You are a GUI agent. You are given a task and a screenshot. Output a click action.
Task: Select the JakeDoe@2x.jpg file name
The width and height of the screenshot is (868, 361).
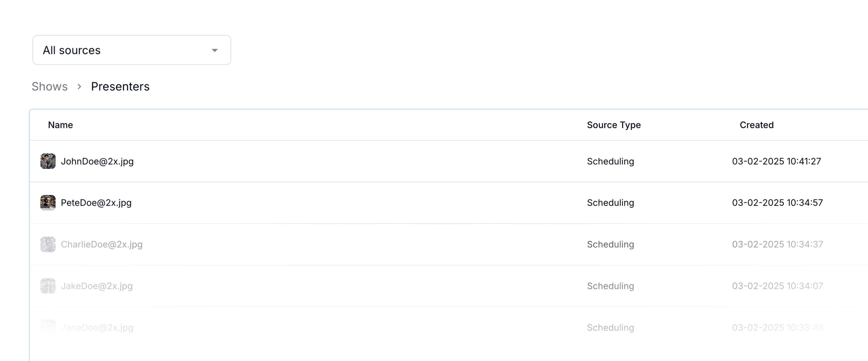[97, 286]
